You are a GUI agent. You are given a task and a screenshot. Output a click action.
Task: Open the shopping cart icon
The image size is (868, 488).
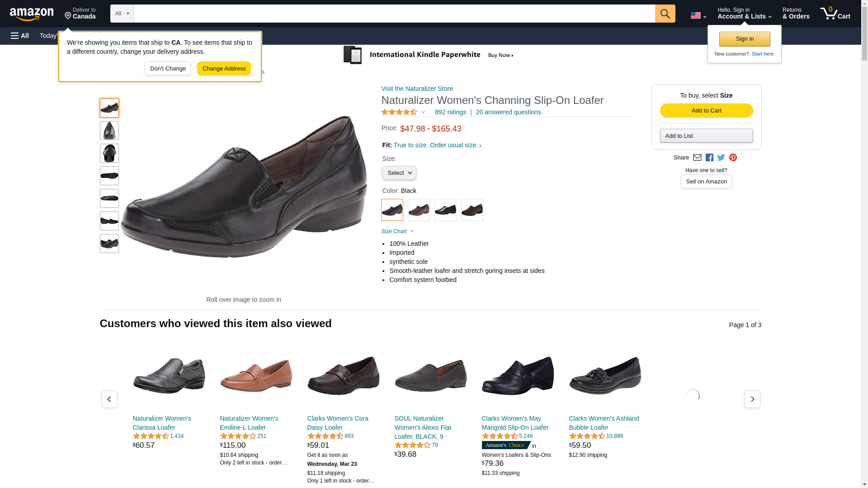point(835,14)
